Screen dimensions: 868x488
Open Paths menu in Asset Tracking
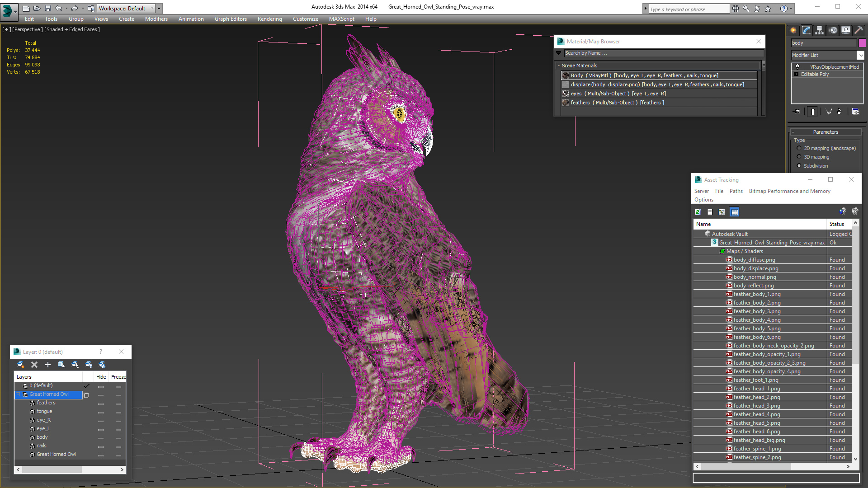tap(736, 191)
